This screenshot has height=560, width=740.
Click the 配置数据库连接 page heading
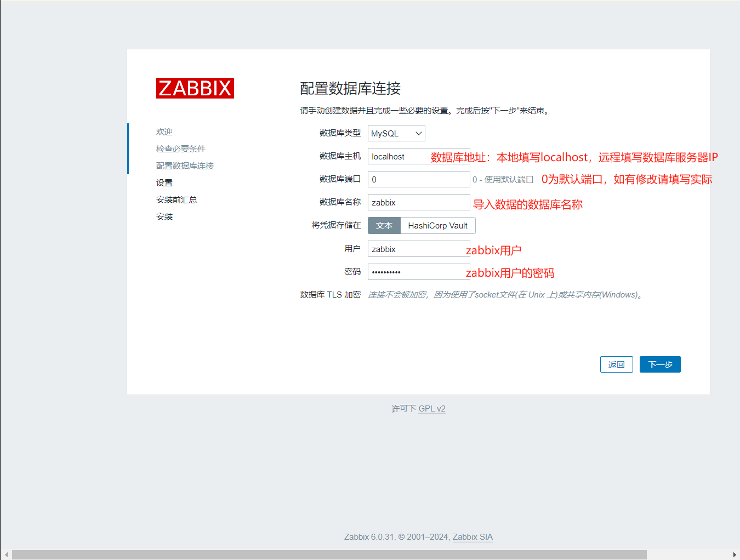tap(350, 88)
